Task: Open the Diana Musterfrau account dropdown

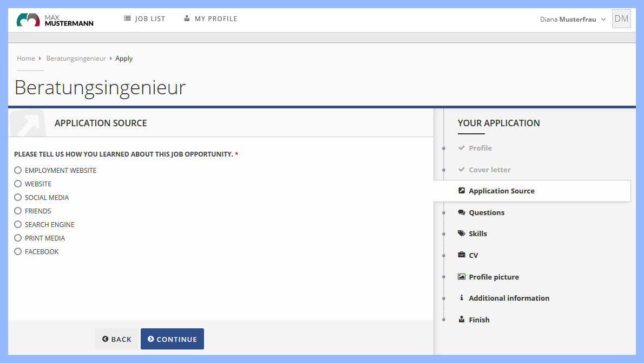Action: [x=572, y=19]
